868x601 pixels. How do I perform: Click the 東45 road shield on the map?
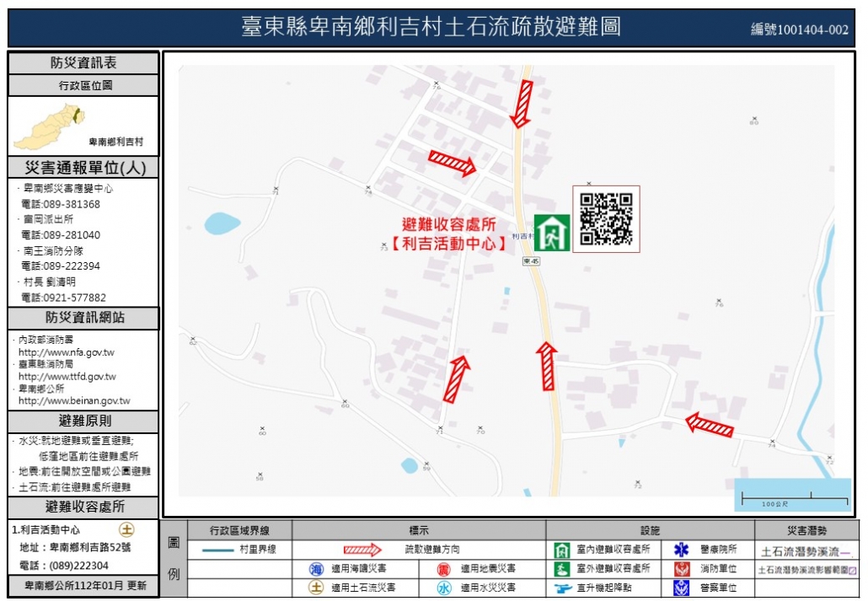coord(531,261)
